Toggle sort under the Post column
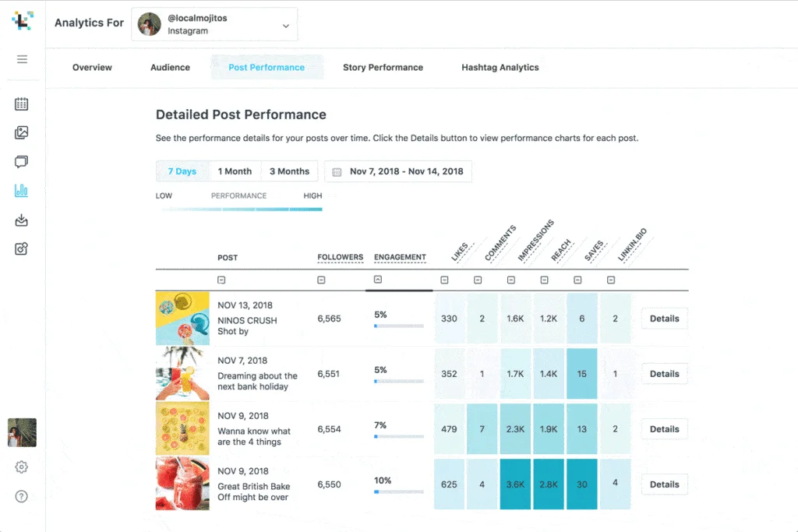The width and height of the screenshot is (798, 532). coord(221,280)
